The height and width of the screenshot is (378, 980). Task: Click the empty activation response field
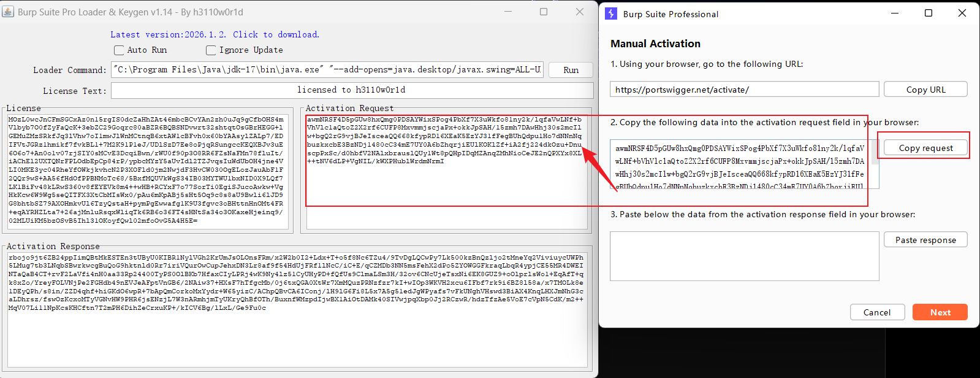tap(744, 256)
